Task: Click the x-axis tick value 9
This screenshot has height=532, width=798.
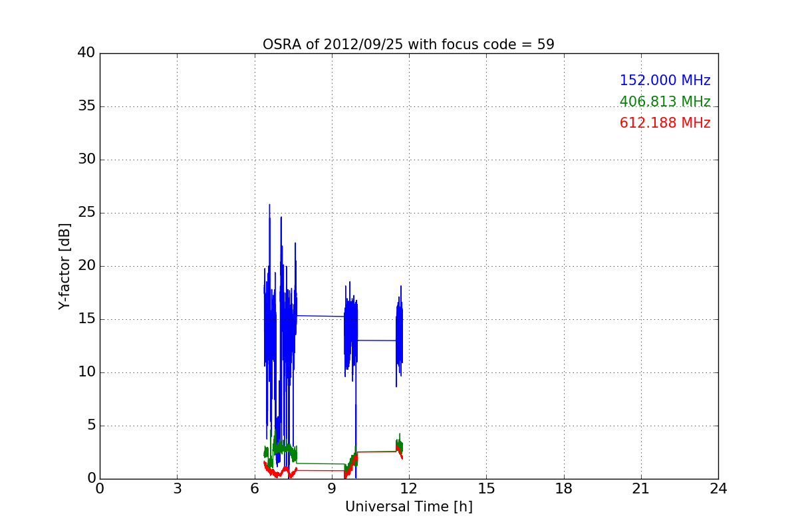Action: [x=332, y=489]
